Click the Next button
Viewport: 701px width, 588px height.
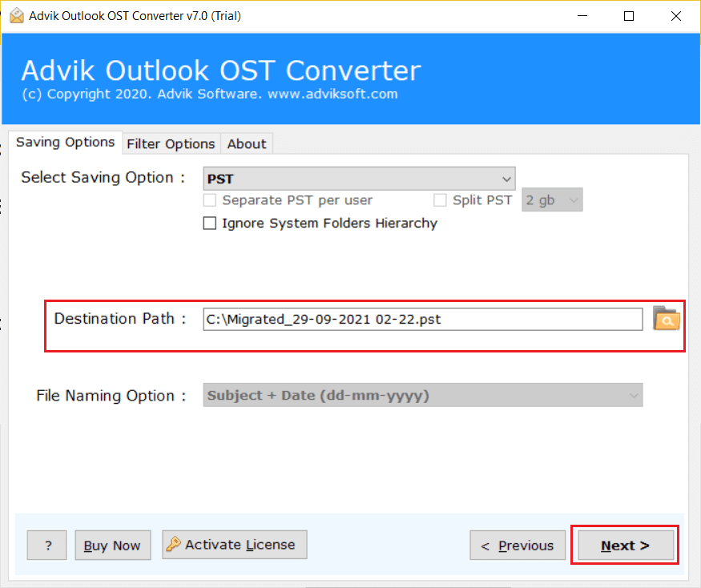coord(626,545)
